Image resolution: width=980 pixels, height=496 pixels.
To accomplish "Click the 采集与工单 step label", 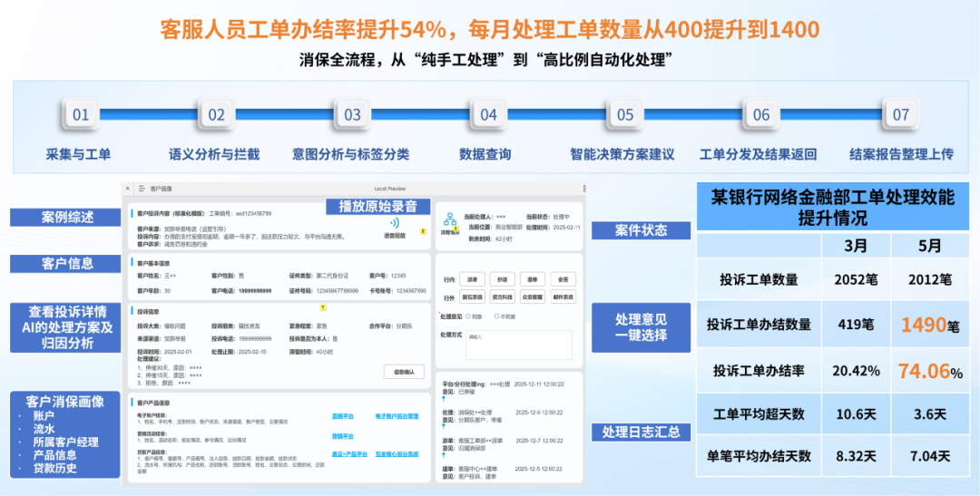I will point(78,154).
